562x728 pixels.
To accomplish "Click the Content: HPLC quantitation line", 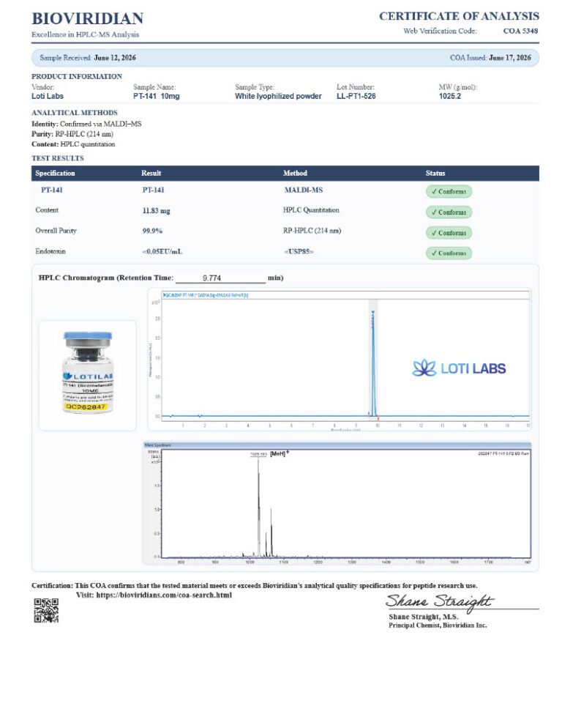I will [73, 144].
